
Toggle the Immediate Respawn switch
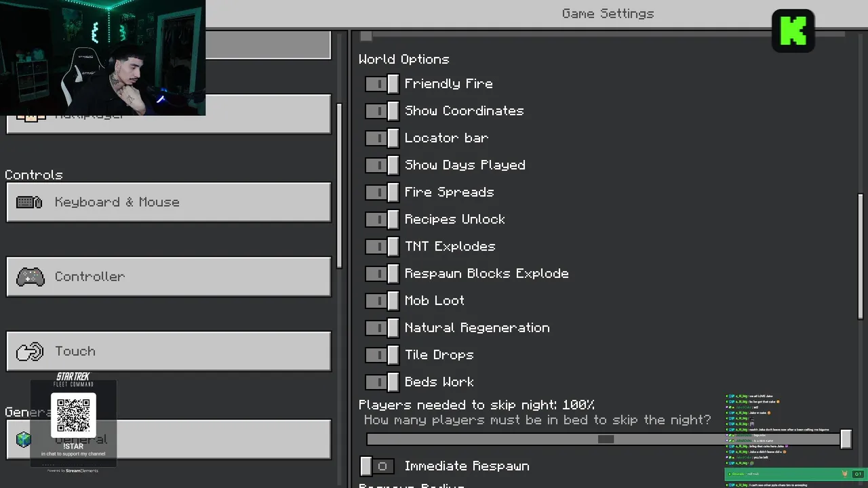click(378, 466)
